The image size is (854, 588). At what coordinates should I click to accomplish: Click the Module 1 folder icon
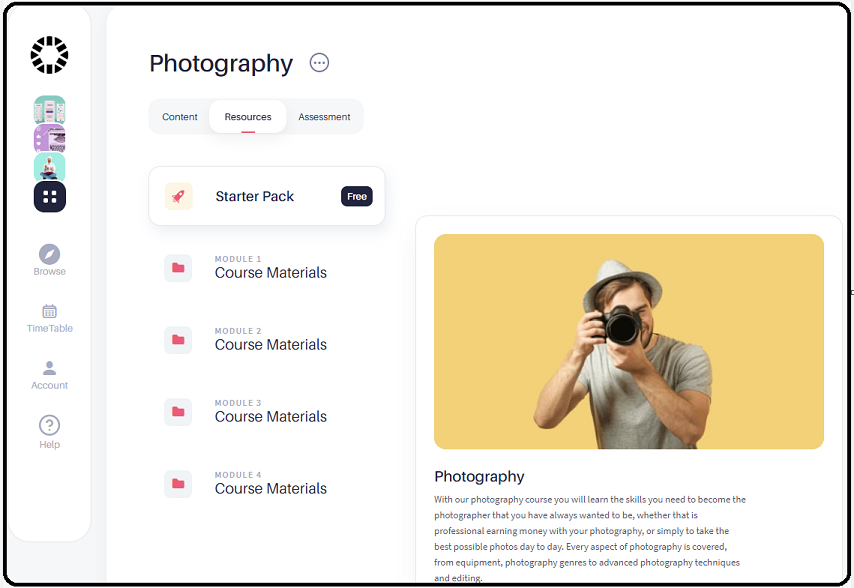178,268
